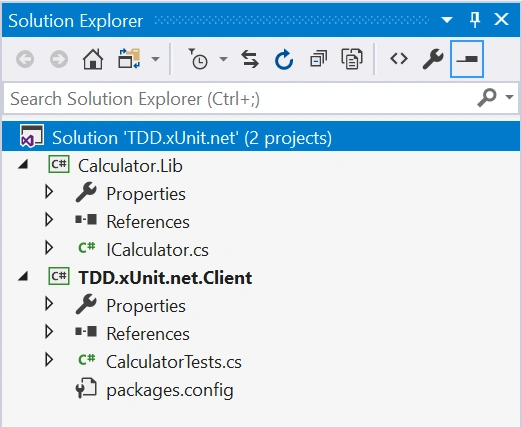
Task: Select the ICalculator.cs file
Action: tap(157, 250)
